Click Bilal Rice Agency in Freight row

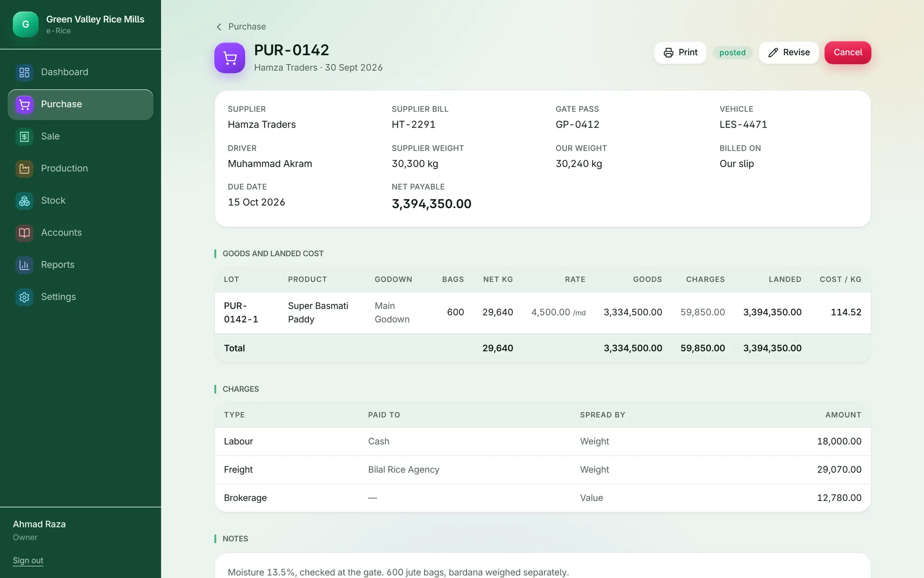point(403,470)
